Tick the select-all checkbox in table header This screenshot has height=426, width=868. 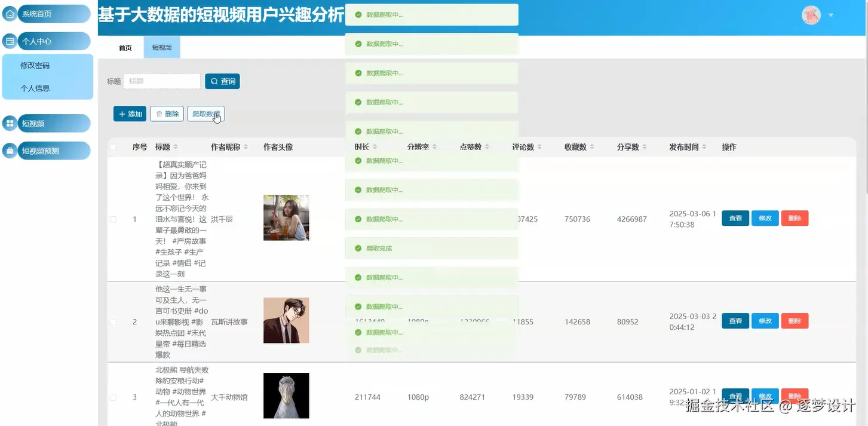pyautogui.click(x=114, y=147)
